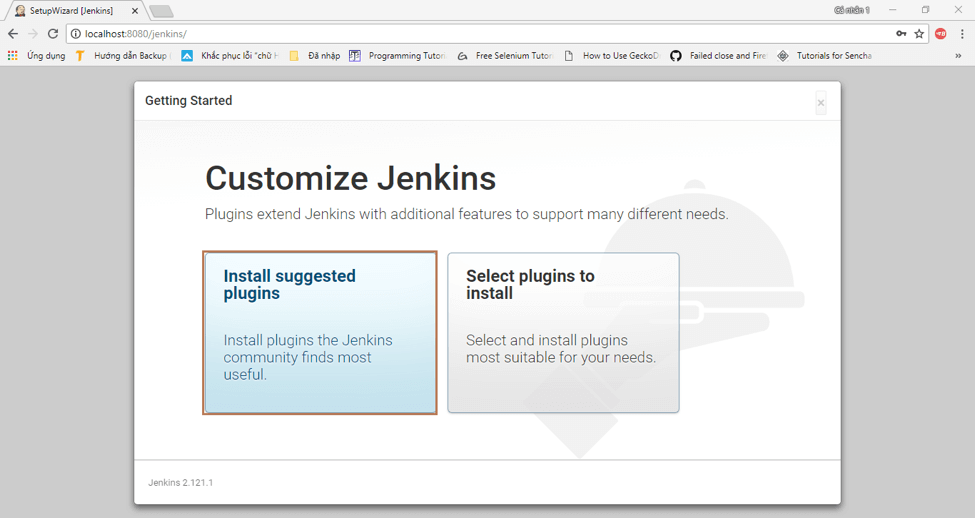This screenshot has height=518, width=975.
Task: Open Tutorials for Sencha bookmark
Action: [x=825, y=56]
